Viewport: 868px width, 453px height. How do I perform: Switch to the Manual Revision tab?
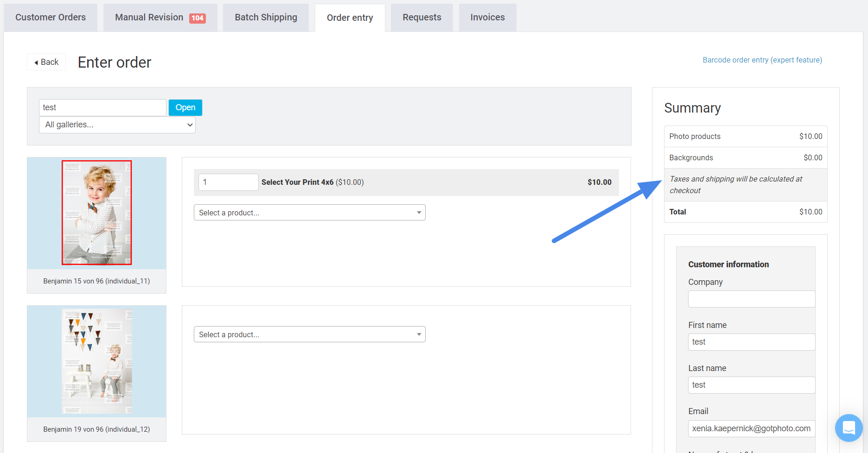coord(160,18)
